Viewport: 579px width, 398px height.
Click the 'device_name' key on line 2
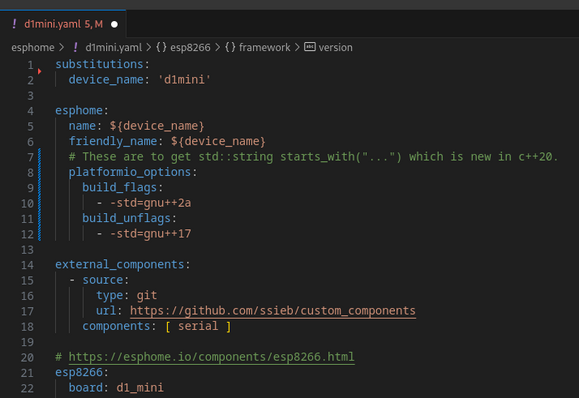point(106,80)
